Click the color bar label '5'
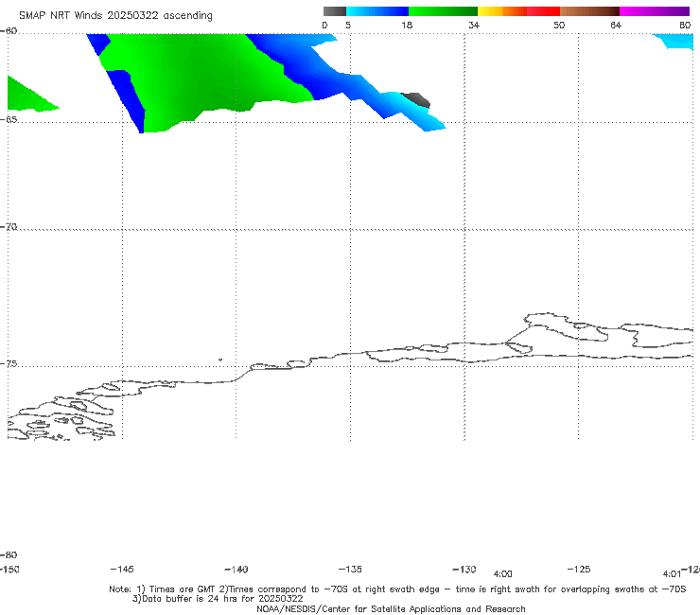This screenshot has width=700, height=615. pos(348,25)
